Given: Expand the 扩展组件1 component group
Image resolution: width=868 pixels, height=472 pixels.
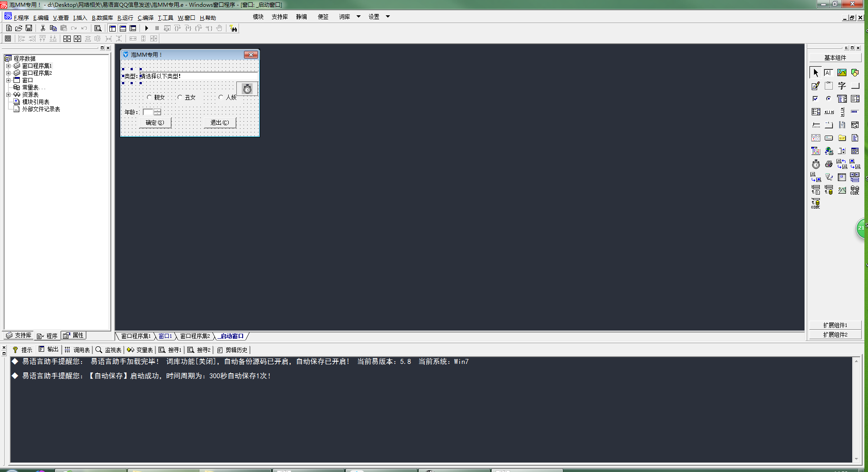Looking at the screenshot, I should click(x=835, y=325).
